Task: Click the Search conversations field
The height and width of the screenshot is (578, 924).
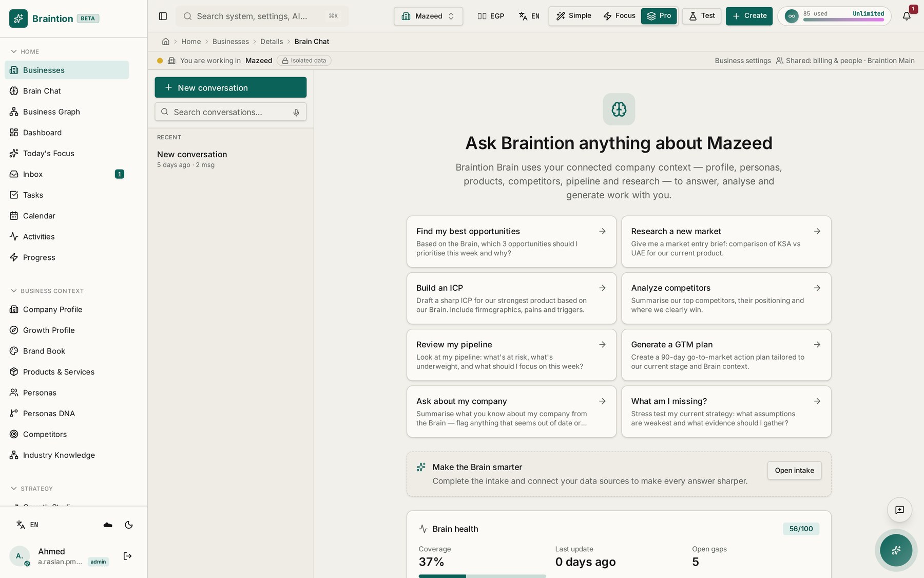Action: click(x=230, y=112)
